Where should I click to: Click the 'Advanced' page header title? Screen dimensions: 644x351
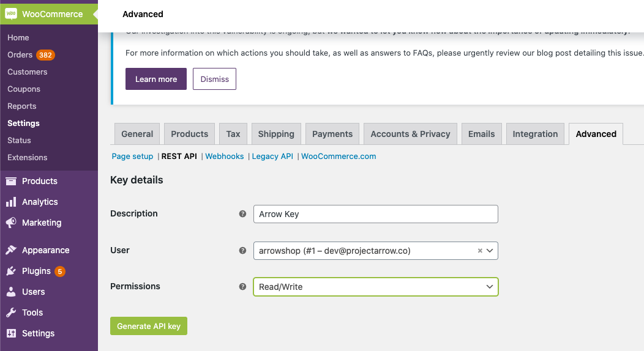(x=143, y=14)
